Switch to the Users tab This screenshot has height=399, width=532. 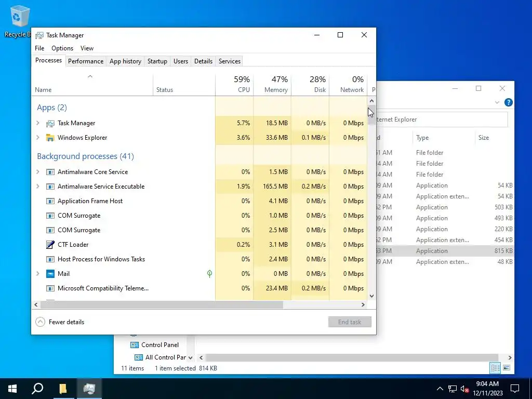[x=180, y=61]
